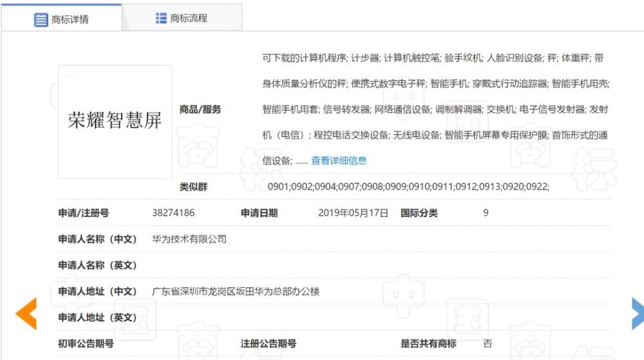
Task: Click the 申请人地址（英文） label
Action: tap(97, 317)
